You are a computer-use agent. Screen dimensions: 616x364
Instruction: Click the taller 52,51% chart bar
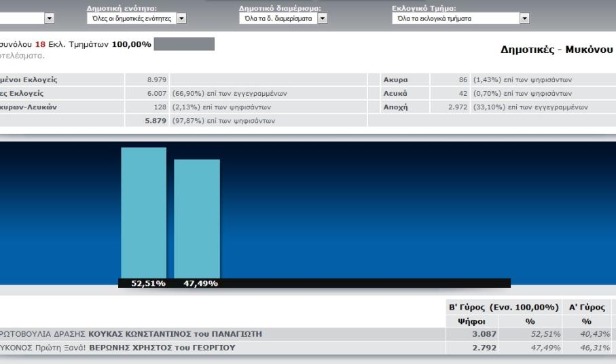pos(143,212)
